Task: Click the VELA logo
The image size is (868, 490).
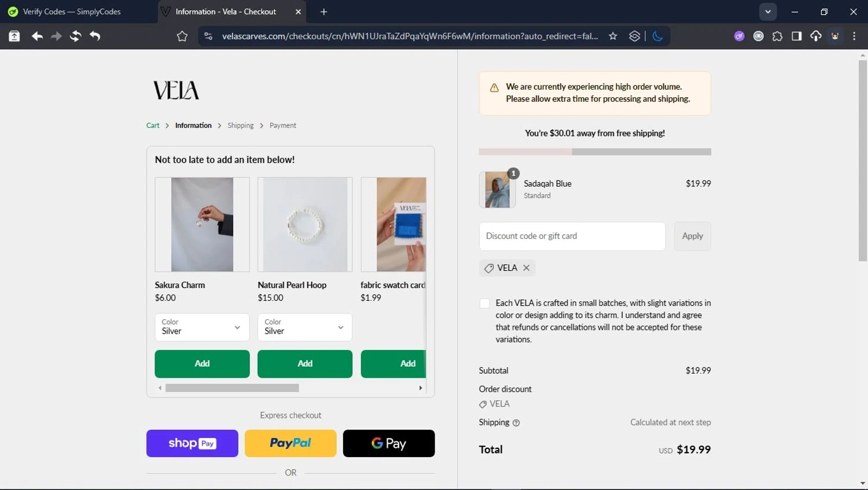Action: point(176,90)
